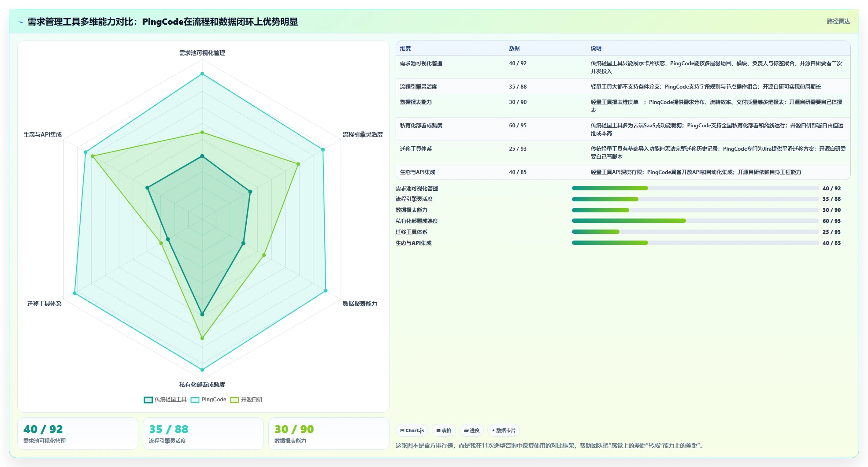Click table cell 生态与API集成
The image size is (868, 467).
pos(418,172)
